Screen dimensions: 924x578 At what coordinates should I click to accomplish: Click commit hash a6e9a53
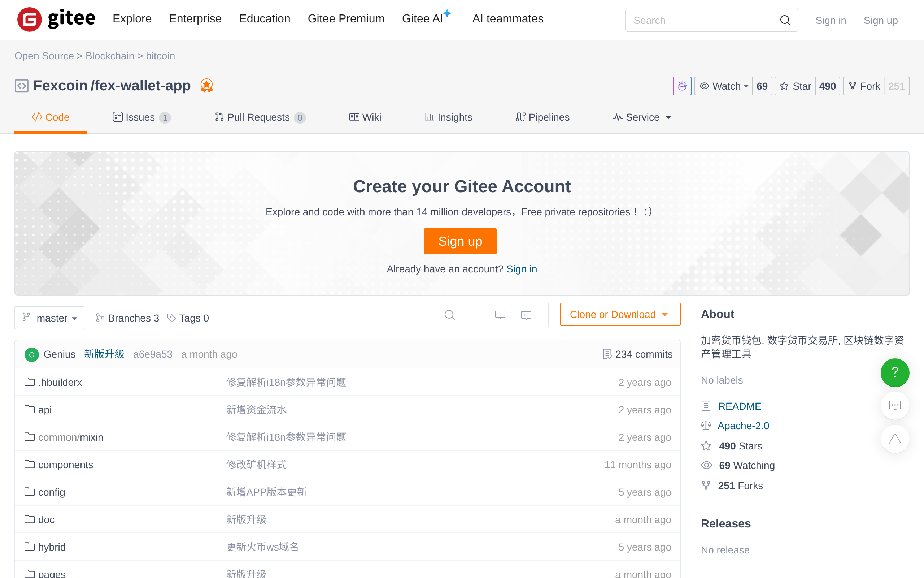coord(153,354)
